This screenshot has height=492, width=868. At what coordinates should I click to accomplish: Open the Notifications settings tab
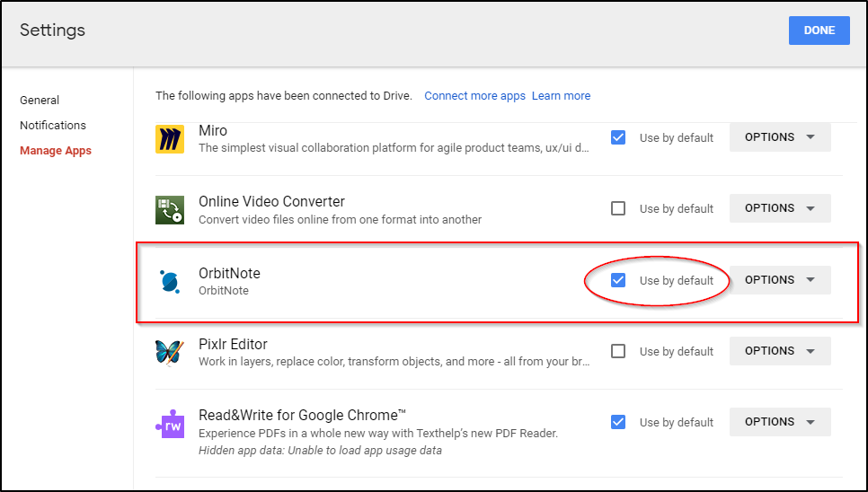tap(53, 126)
